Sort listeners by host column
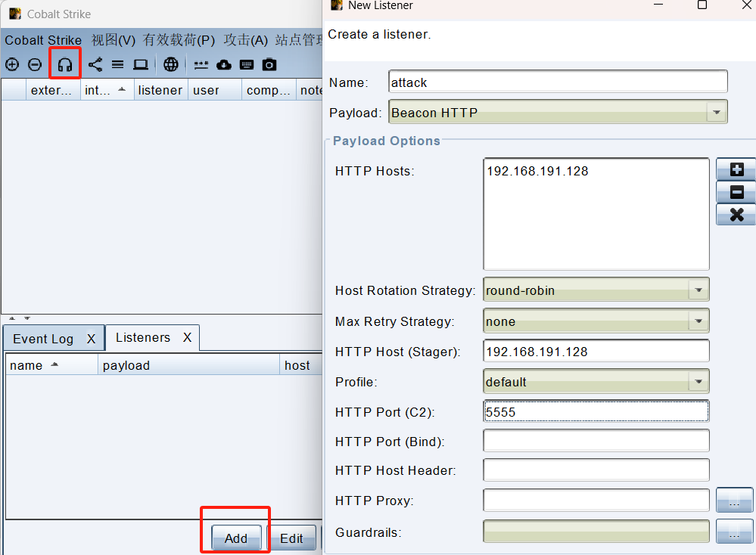 click(301, 365)
